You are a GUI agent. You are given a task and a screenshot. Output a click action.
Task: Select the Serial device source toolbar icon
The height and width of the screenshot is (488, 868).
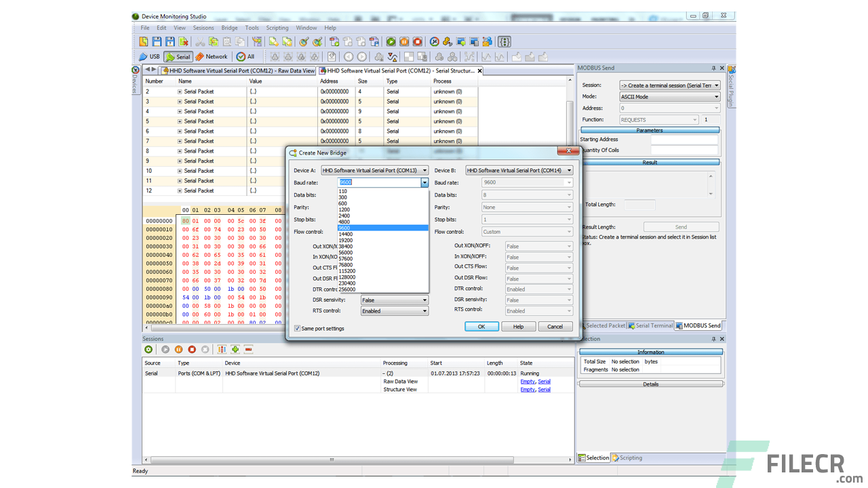coord(178,56)
